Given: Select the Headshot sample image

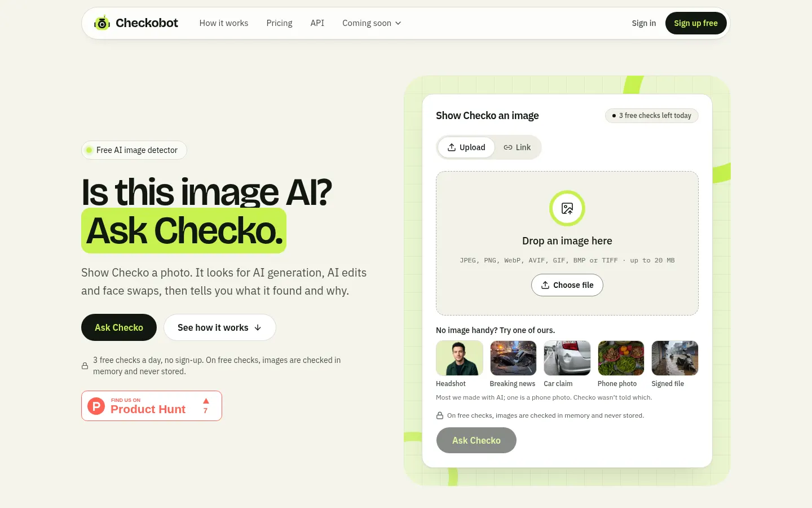Looking at the screenshot, I should tap(460, 358).
